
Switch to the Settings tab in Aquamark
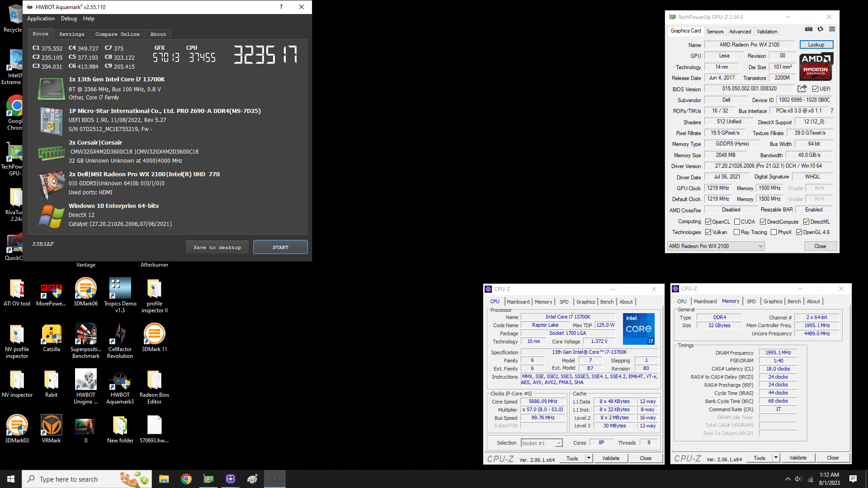71,34
